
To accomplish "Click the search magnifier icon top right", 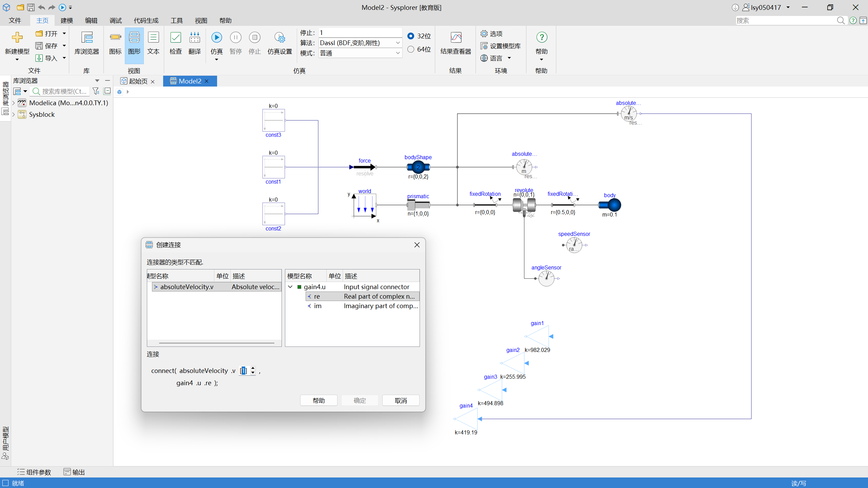I will 841,20.
